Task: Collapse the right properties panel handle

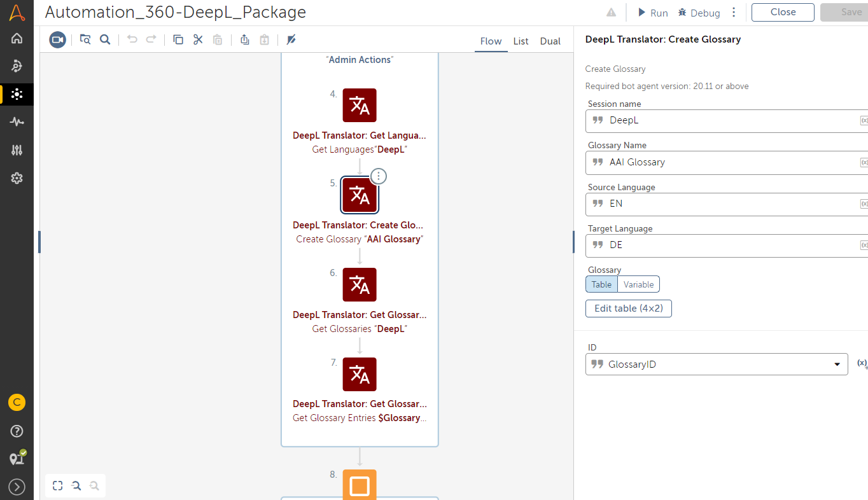Action: (x=573, y=242)
